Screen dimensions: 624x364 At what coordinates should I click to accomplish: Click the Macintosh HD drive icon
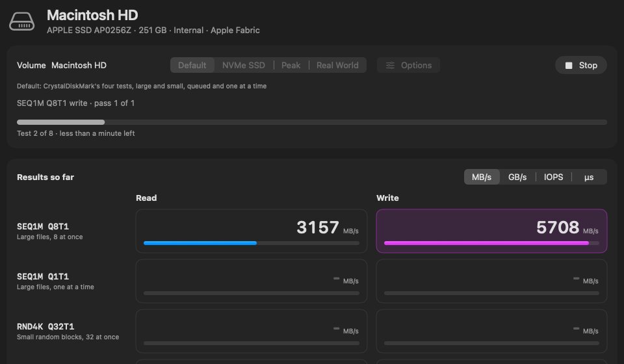click(22, 21)
